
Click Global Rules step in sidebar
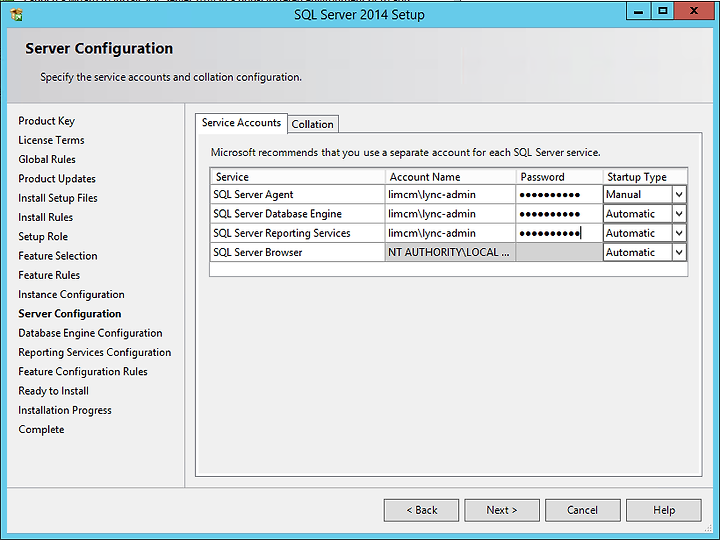point(47,159)
